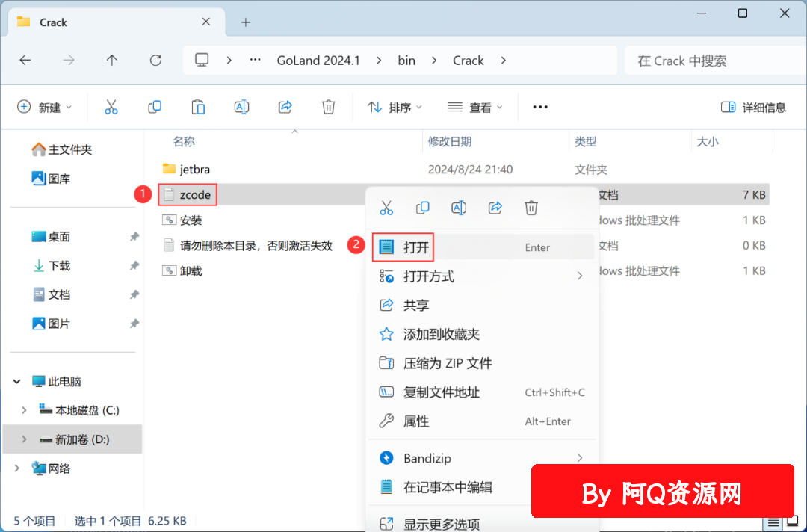Select the 安装 batch file
This screenshot has width=807, height=532.
pyautogui.click(x=182, y=220)
